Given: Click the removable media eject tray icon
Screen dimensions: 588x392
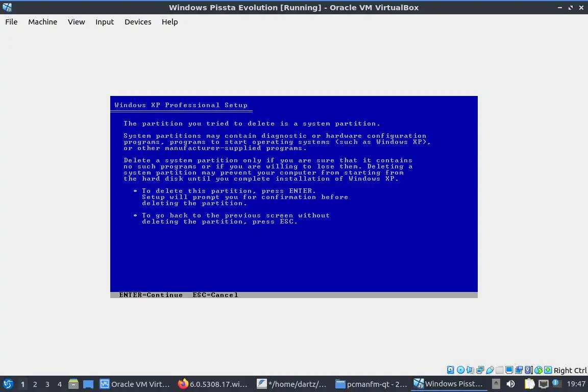Looking at the screenshot, I should click(496, 384).
